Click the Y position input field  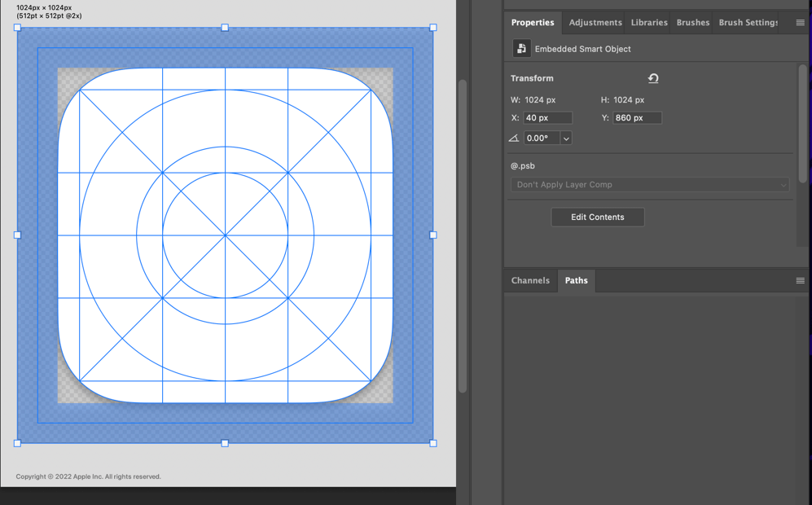[637, 117]
